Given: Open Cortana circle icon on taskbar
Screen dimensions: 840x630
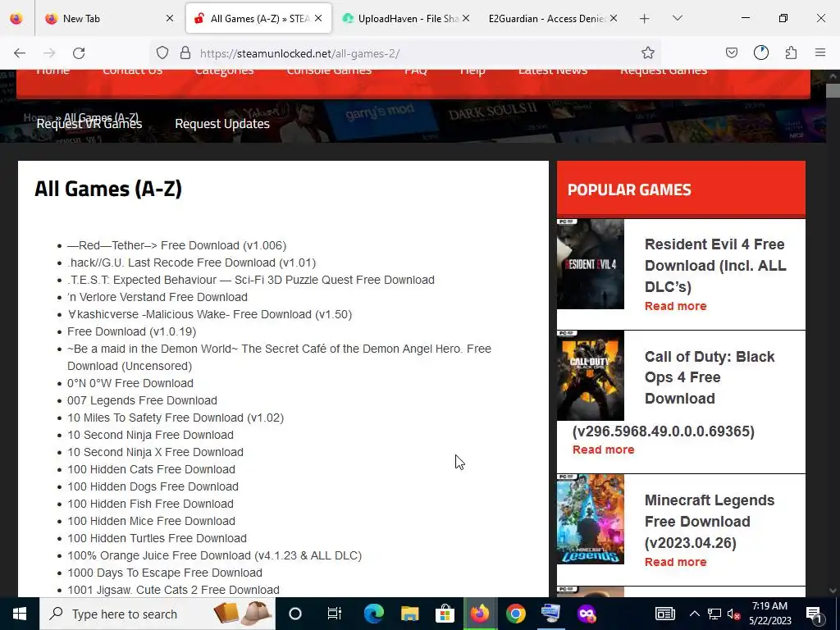Looking at the screenshot, I should coord(295,614).
